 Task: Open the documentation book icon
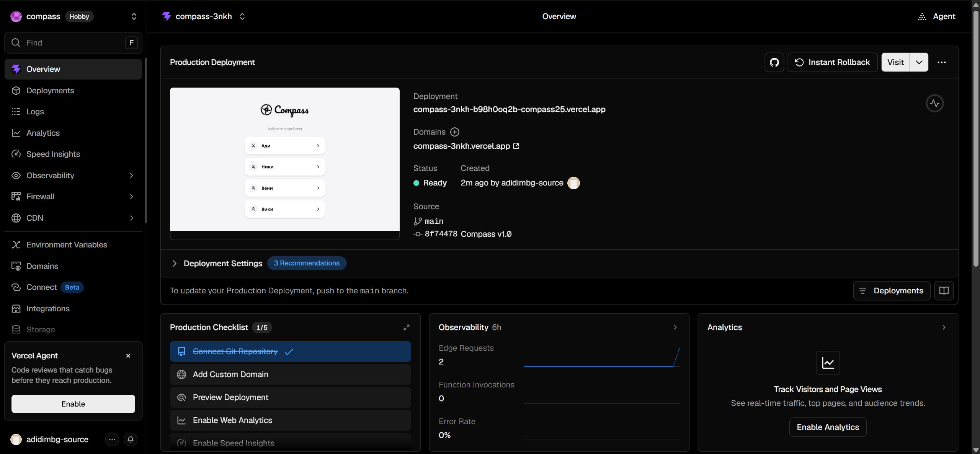tap(944, 291)
